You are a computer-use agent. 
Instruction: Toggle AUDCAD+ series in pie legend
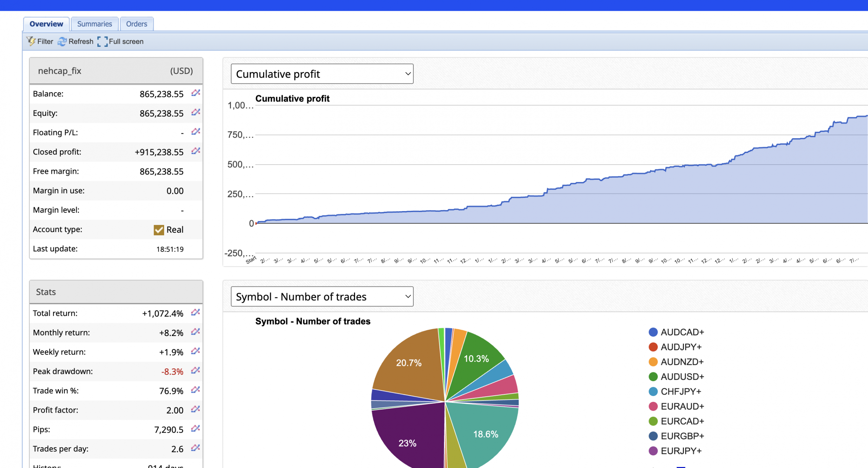coord(682,332)
